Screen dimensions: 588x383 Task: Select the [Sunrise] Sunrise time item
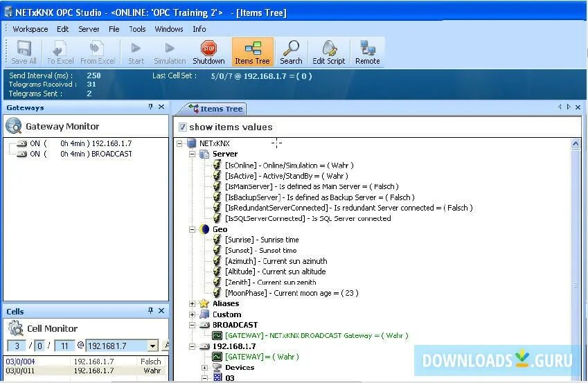point(262,240)
